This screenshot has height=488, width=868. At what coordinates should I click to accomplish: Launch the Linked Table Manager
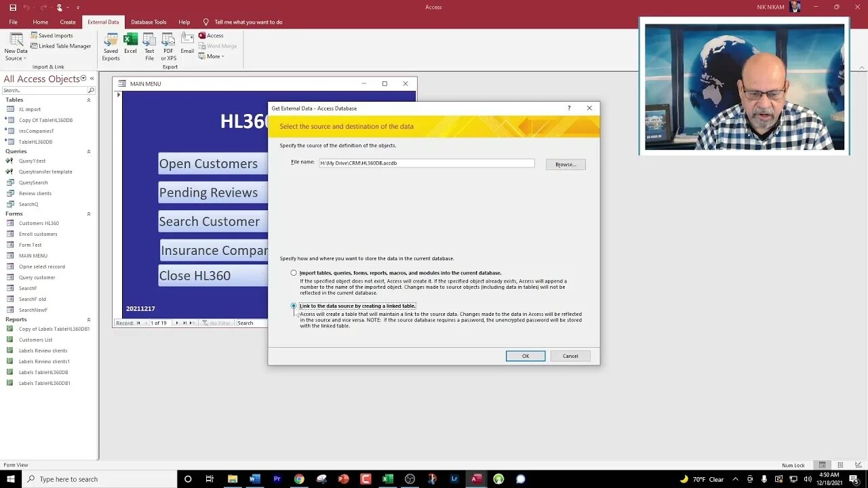point(60,46)
